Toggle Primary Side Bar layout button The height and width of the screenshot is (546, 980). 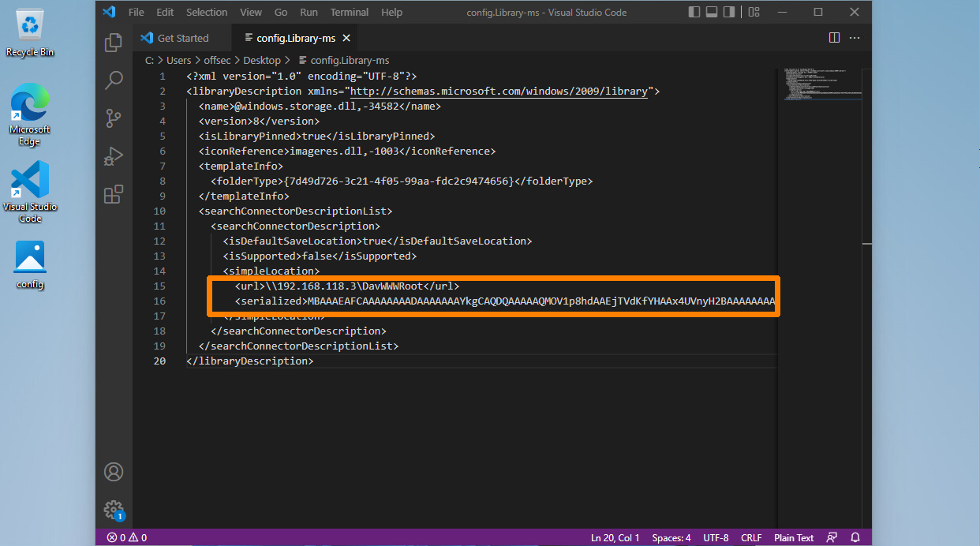click(x=694, y=13)
